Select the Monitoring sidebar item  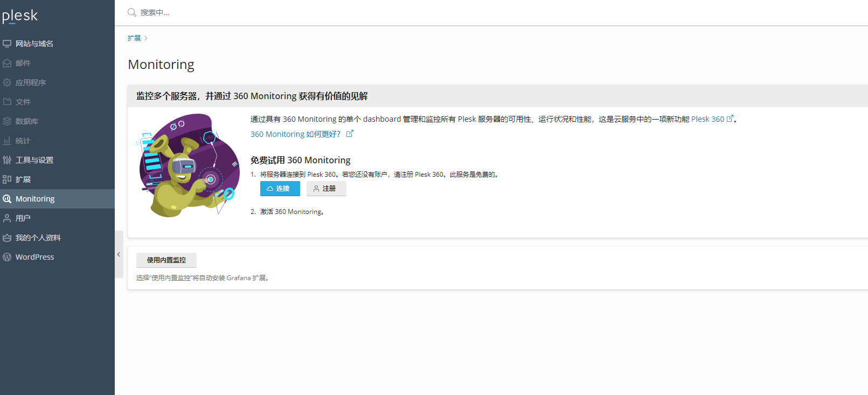tap(57, 199)
